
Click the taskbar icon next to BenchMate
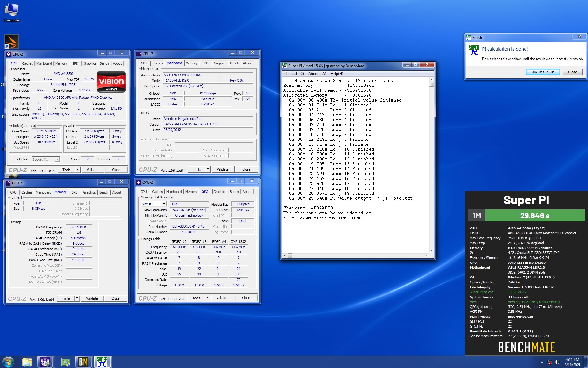(x=65, y=362)
